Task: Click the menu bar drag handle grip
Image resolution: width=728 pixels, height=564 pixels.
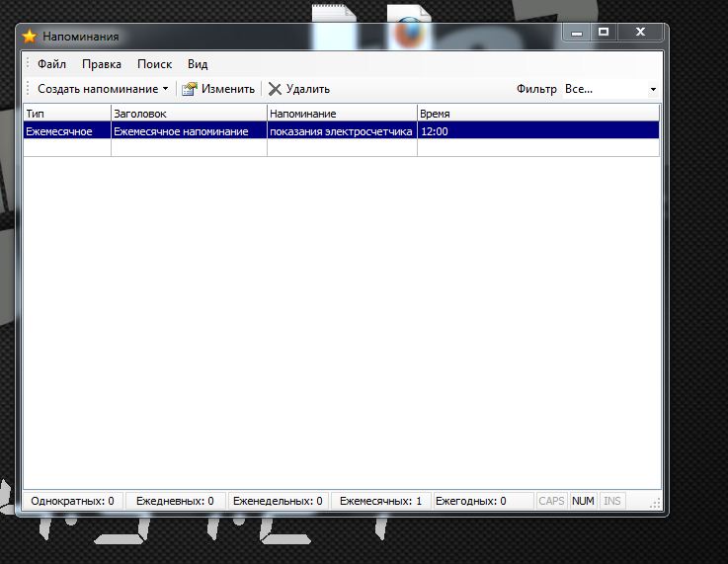Action: pyautogui.click(x=28, y=63)
